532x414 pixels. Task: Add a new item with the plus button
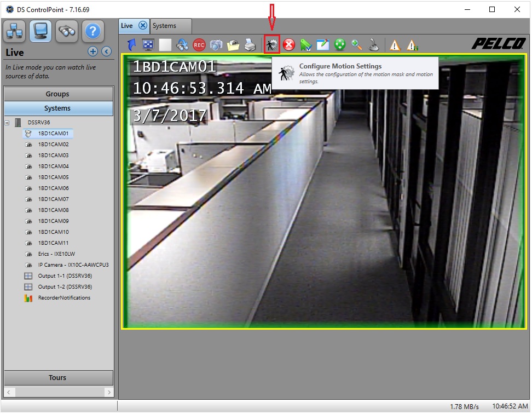click(93, 51)
